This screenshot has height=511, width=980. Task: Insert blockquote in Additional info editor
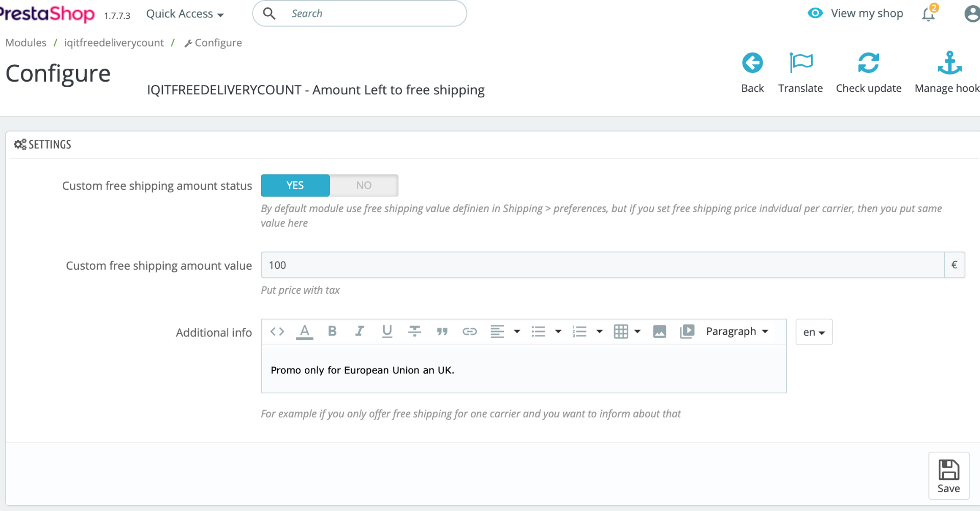pyautogui.click(x=443, y=331)
